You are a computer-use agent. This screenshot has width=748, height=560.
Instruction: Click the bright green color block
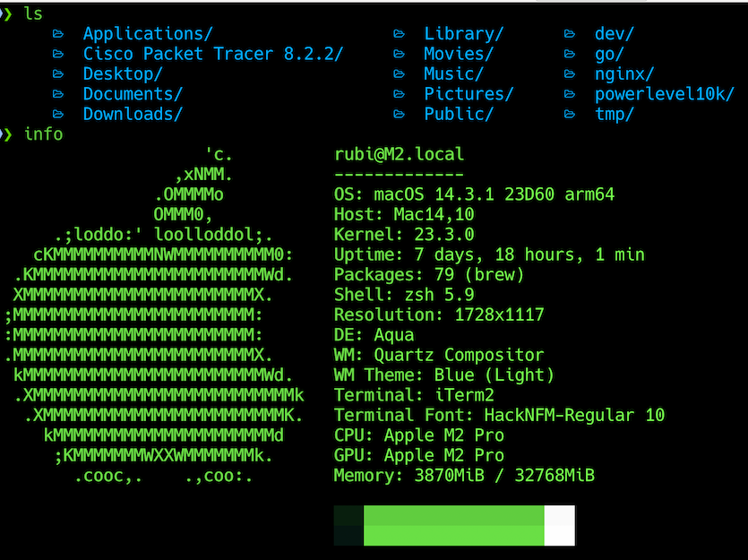point(453,526)
